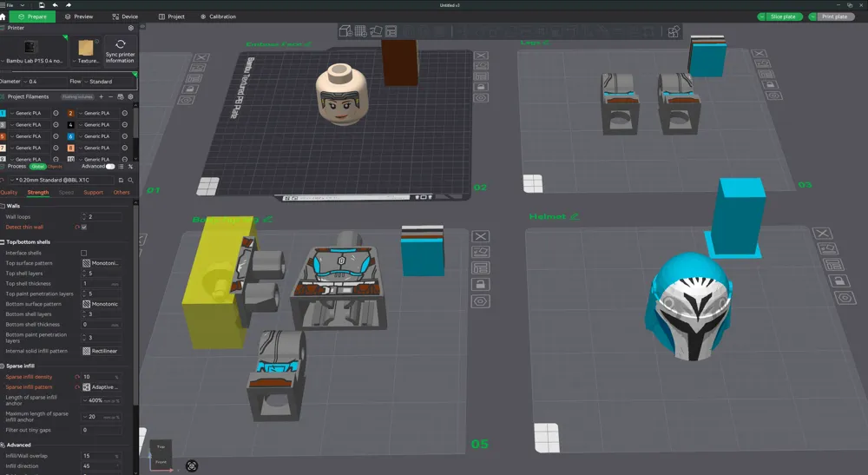Remove a filament with minus icon
Viewport: 868px width, 475px height.
tap(111, 96)
